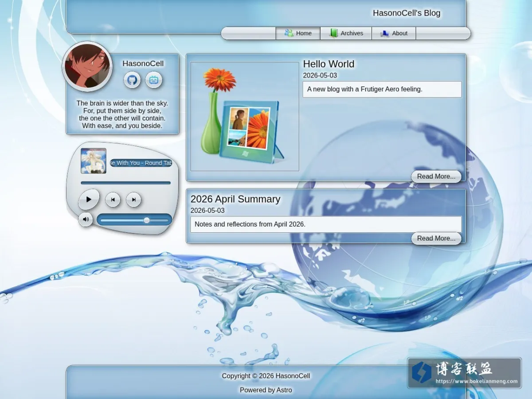Image resolution: width=532 pixels, height=399 pixels.
Task: Click "Notes and reflections from April 2026."
Action: coord(250,224)
